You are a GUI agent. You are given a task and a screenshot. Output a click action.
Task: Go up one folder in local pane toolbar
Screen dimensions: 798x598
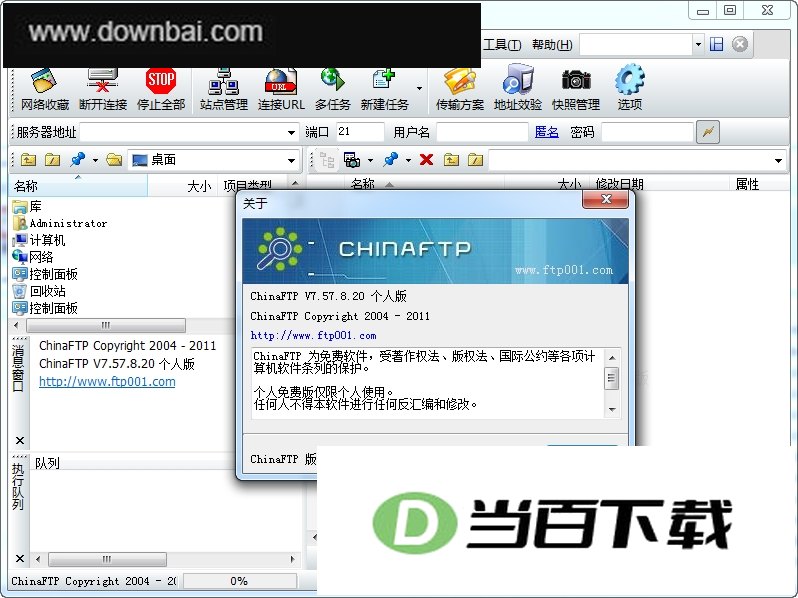pyautogui.click(x=28, y=160)
